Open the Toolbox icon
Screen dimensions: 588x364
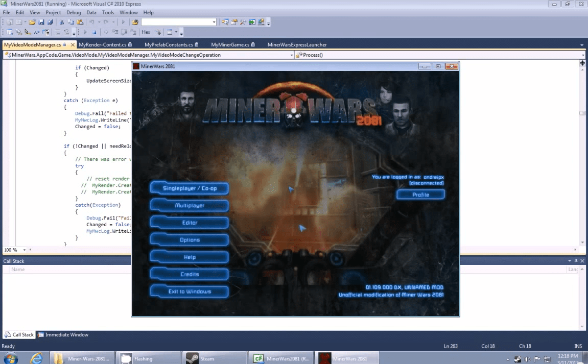243,22
